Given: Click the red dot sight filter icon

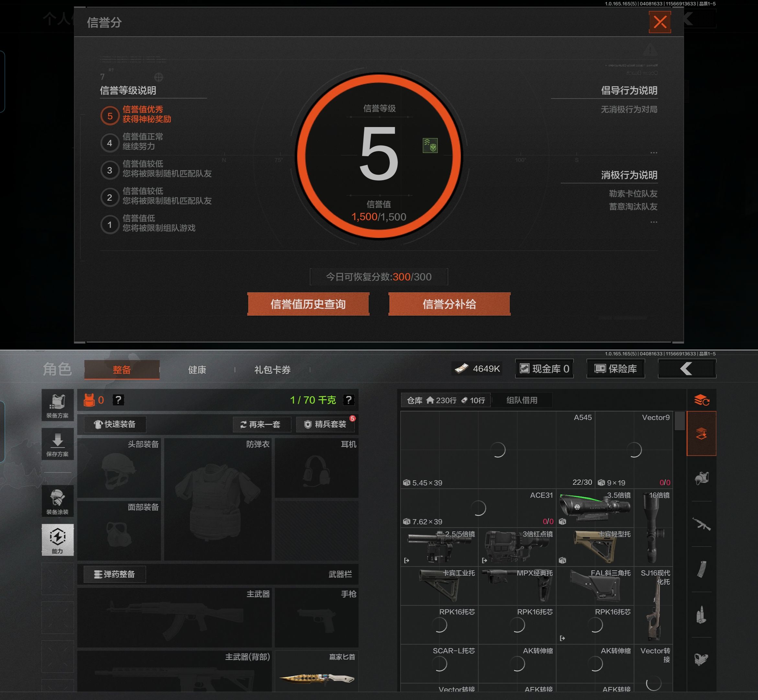Looking at the screenshot, I should click(x=701, y=659).
